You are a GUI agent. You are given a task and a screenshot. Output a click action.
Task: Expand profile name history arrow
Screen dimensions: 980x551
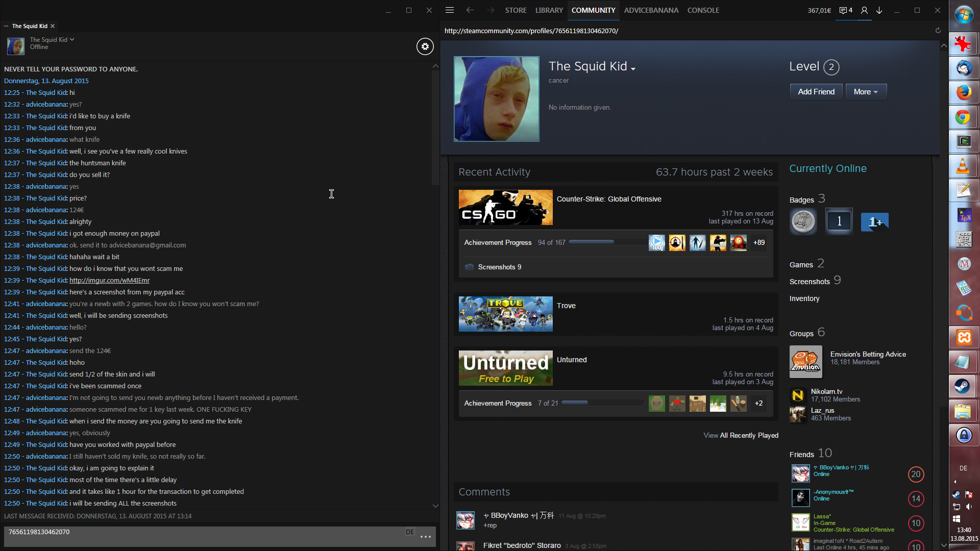click(x=633, y=69)
